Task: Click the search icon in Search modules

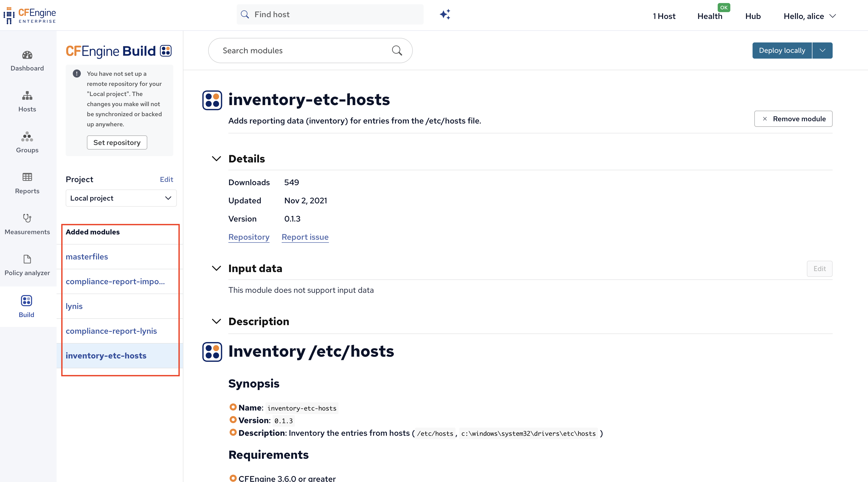Action: [x=397, y=51]
